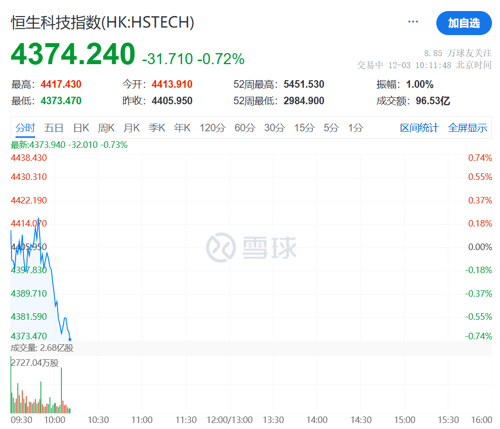Click the 2727.04万股 volume axis label
The height and width of the screenshot is (429, 500).
35,363
